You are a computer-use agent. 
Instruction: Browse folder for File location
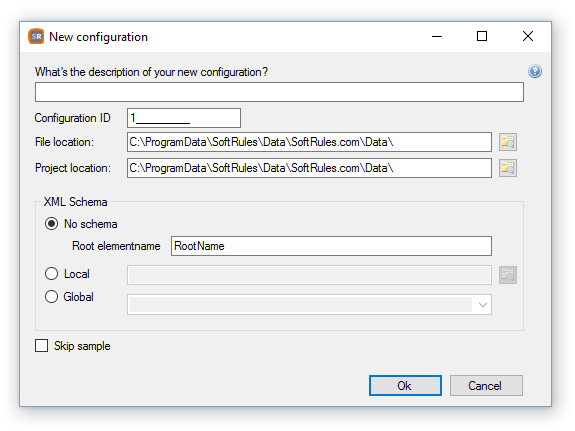[x=508, y=142]
